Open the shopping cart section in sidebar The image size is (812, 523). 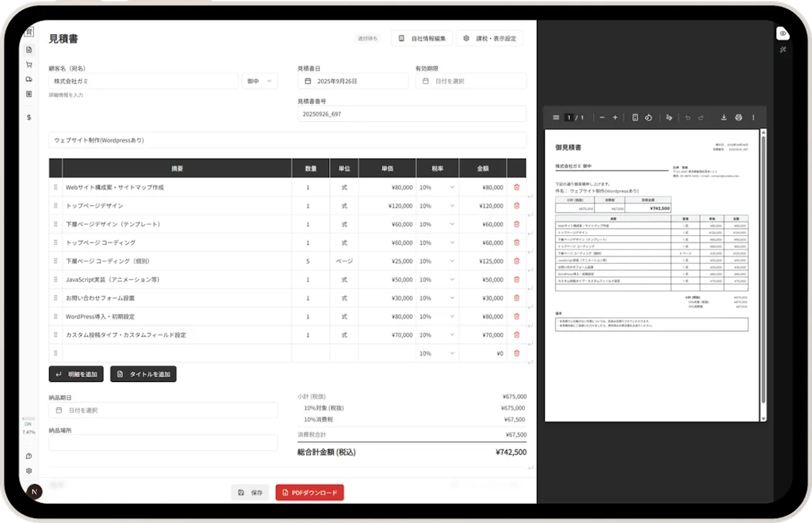pos(29,64)
